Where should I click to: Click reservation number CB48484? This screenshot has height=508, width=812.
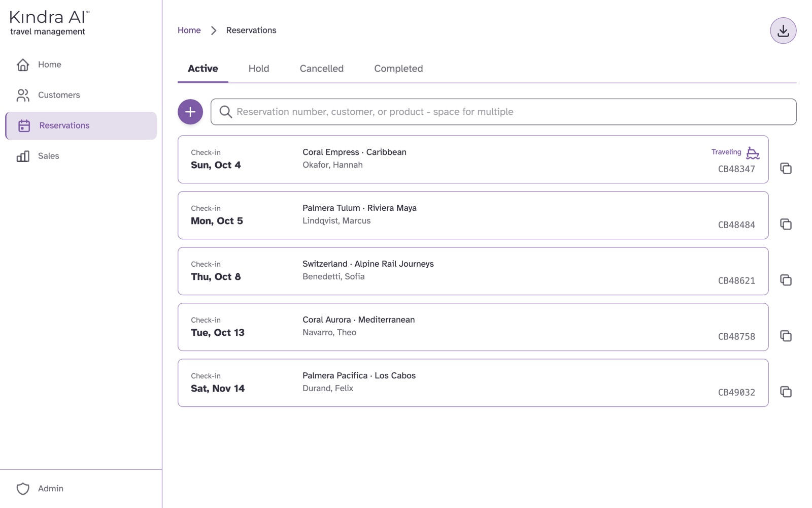pos(736,225)
